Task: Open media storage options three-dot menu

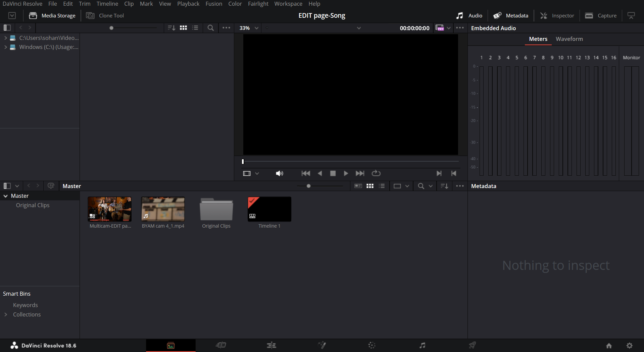Action: click(226, 28)
